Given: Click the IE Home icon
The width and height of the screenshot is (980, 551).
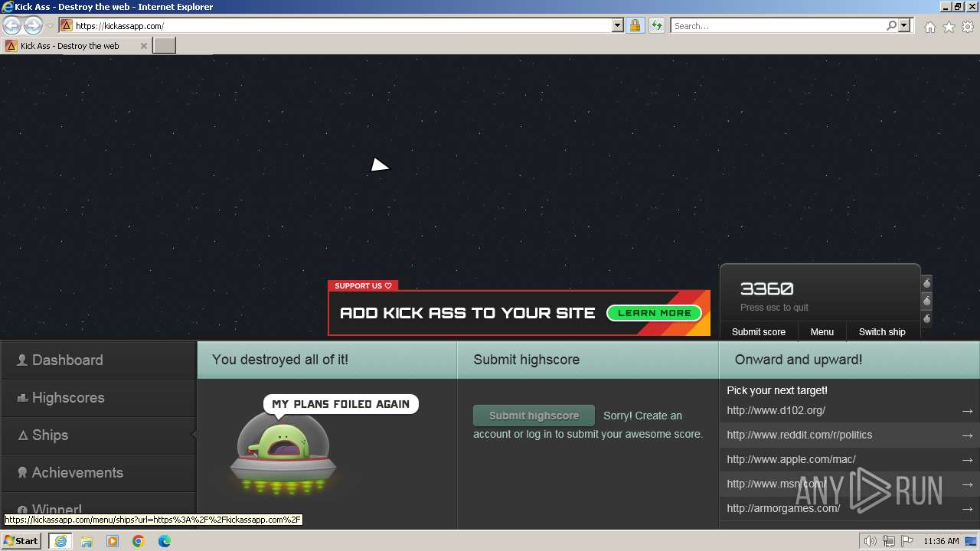Looking at the screenshot, I should point(929,27).
